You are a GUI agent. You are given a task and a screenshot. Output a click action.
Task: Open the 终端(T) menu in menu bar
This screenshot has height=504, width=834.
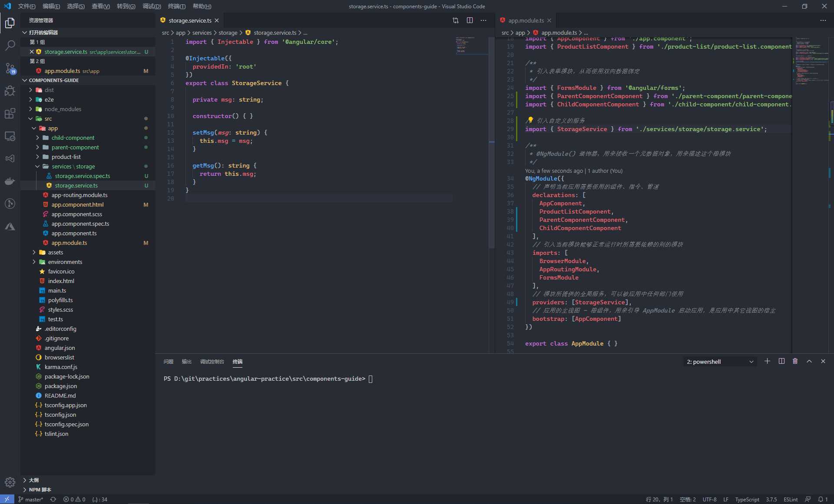tap(176, 6)
